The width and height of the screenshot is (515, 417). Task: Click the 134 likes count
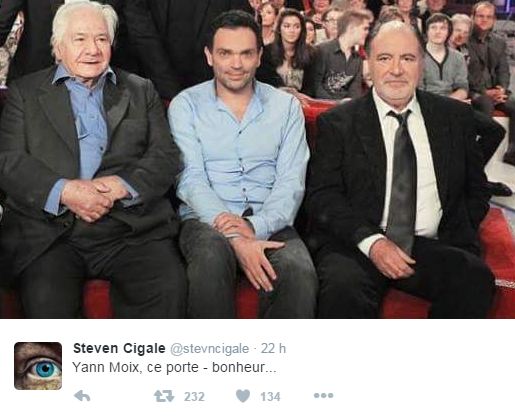(x=270, y=397)
